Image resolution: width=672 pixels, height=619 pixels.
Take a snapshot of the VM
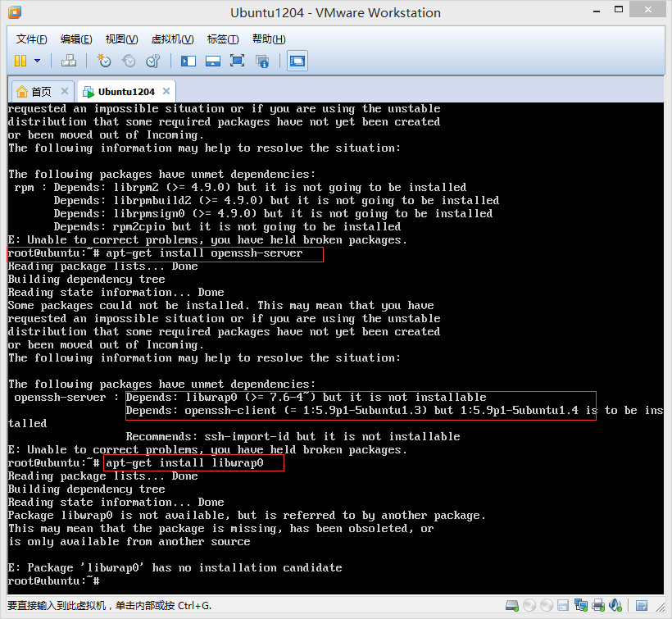click(x=104, y=61)
